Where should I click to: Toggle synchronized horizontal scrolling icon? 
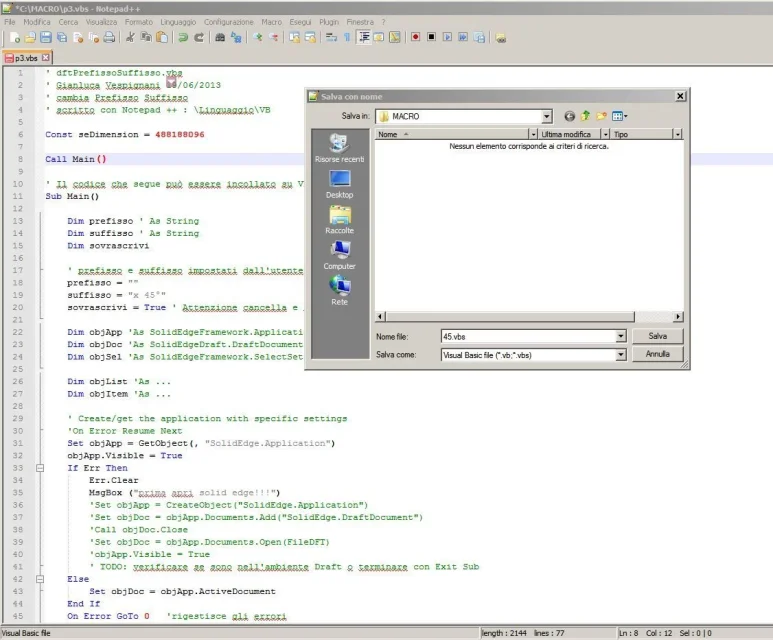point(310,37)
